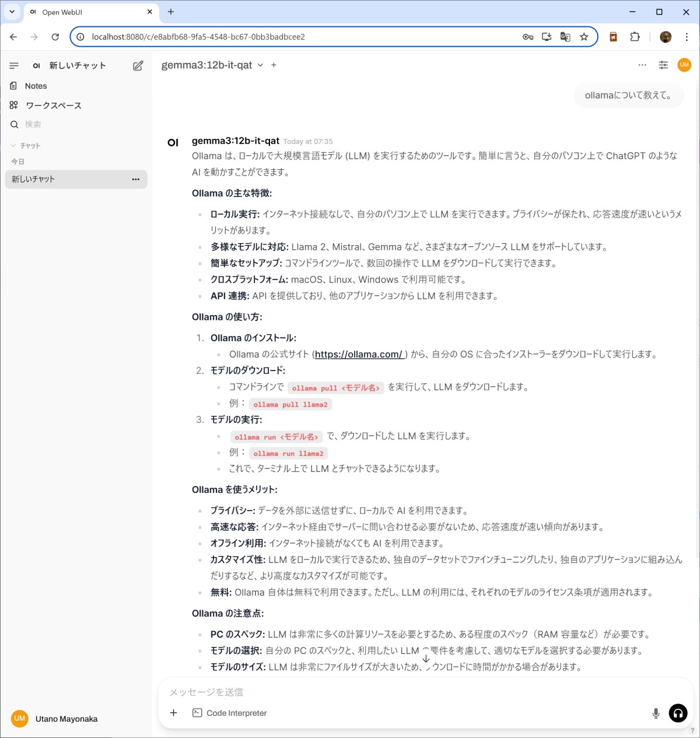The width and height of the screenshot is (700, 738).
Task: Select the 新しいチャット chat entry
Action: click(x=76, y=179)
